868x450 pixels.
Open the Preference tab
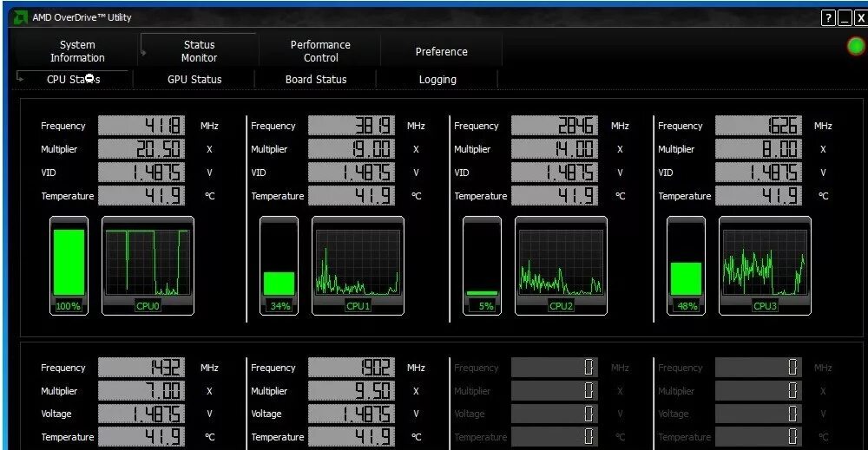pos(441,51)
